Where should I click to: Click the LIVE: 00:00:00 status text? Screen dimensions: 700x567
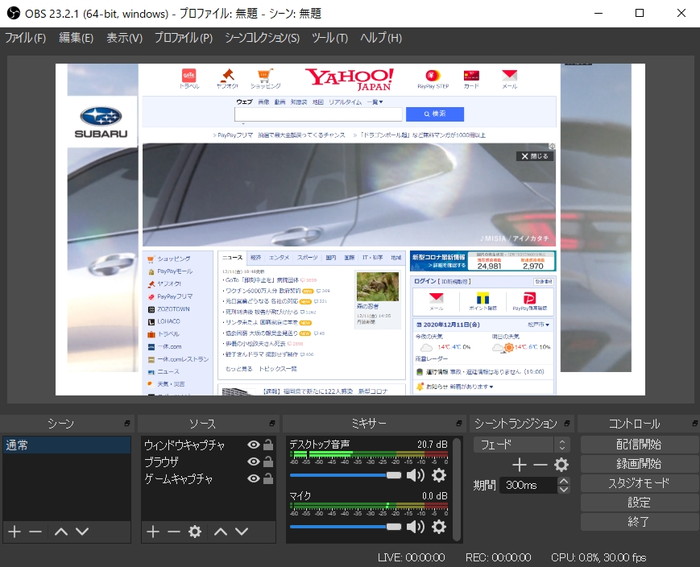(x=411, y=557)
